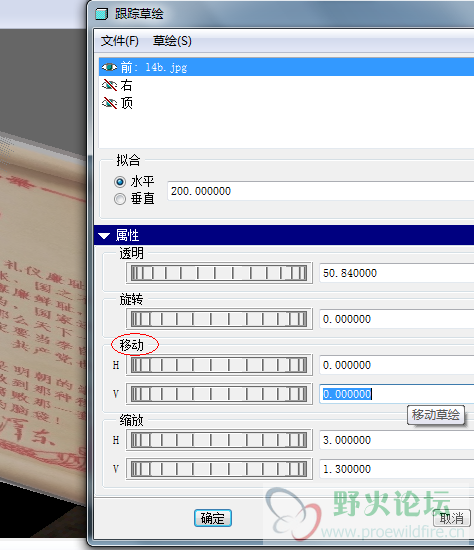Click the 取消 button
This screenshot has height=550, width=474.
coord(452,518)
